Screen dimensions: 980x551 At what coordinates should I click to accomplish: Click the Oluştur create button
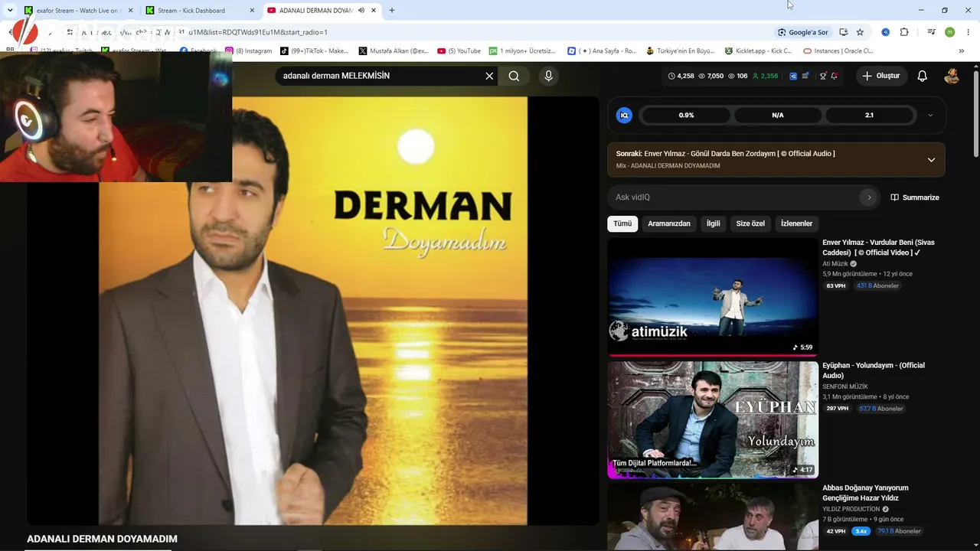click(881, 76)
